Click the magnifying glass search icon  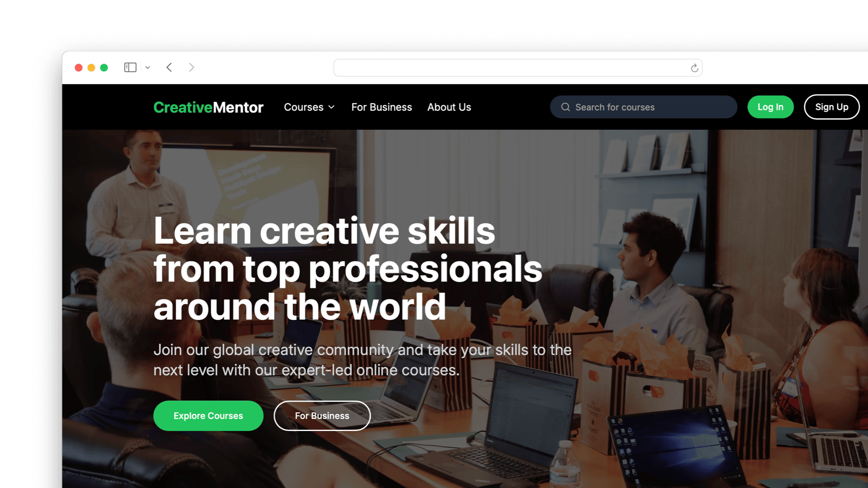click(566, 107)
